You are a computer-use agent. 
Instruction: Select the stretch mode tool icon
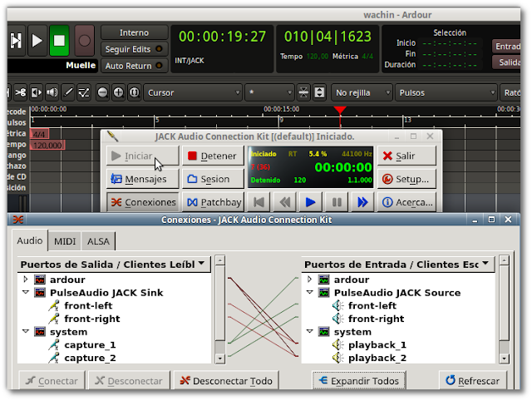(37, 92)
